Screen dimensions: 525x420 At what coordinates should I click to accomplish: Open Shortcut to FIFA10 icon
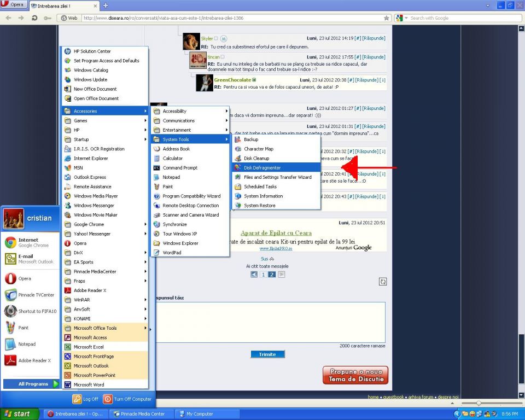click(x=10, y=311)
